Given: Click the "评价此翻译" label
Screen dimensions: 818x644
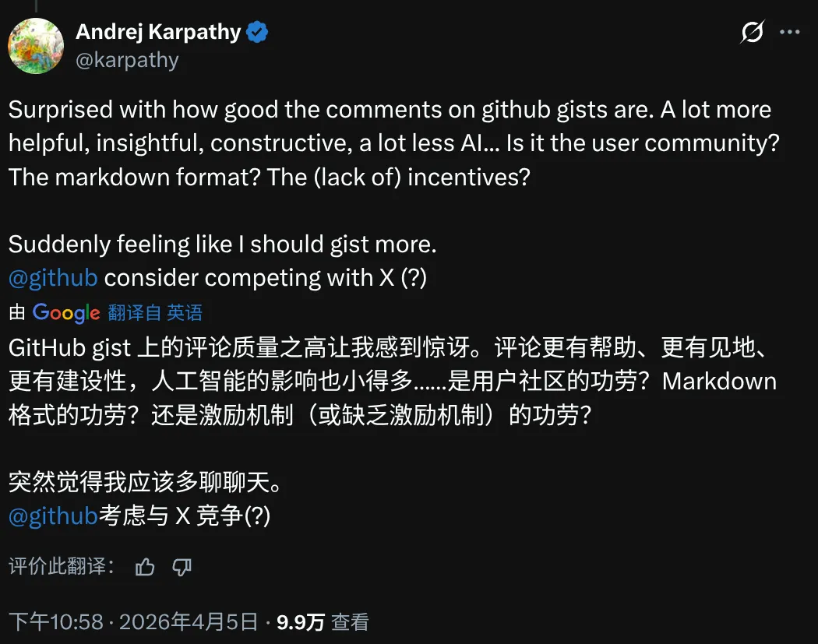Looking at the screenshot, I should [62, 567].
